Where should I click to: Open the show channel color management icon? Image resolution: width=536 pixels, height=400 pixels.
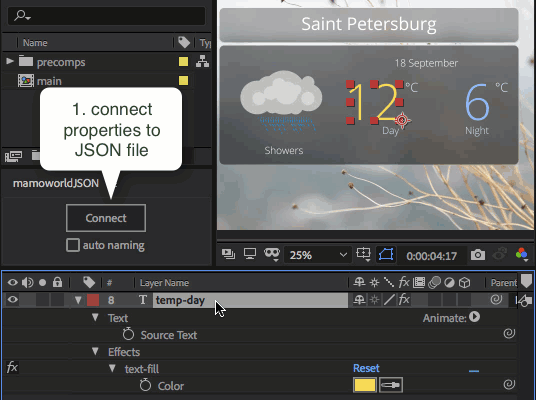point(522,255)
